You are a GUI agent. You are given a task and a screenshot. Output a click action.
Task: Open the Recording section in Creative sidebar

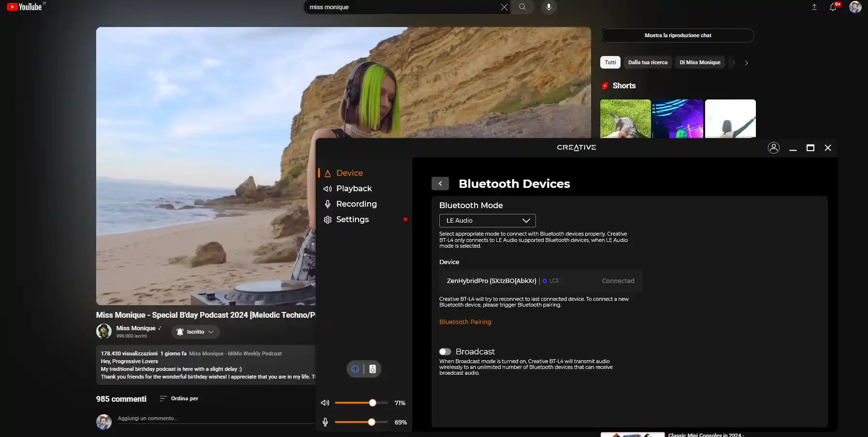(356, 204)
